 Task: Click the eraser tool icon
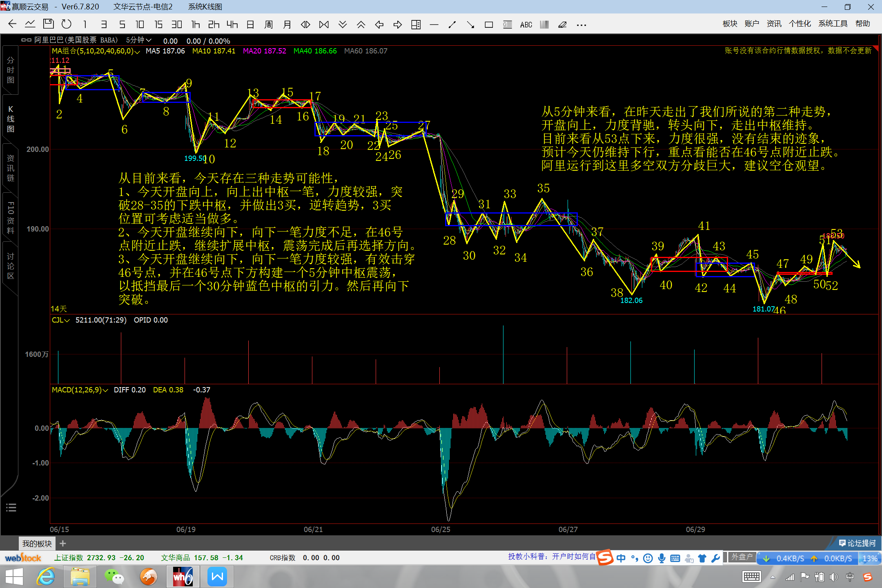pos(562,25)
